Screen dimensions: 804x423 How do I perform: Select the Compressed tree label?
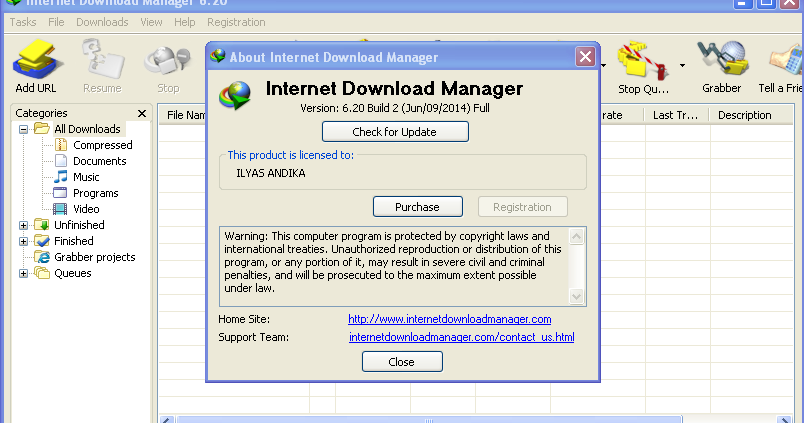pyautogui.click(x=103, y=145)
